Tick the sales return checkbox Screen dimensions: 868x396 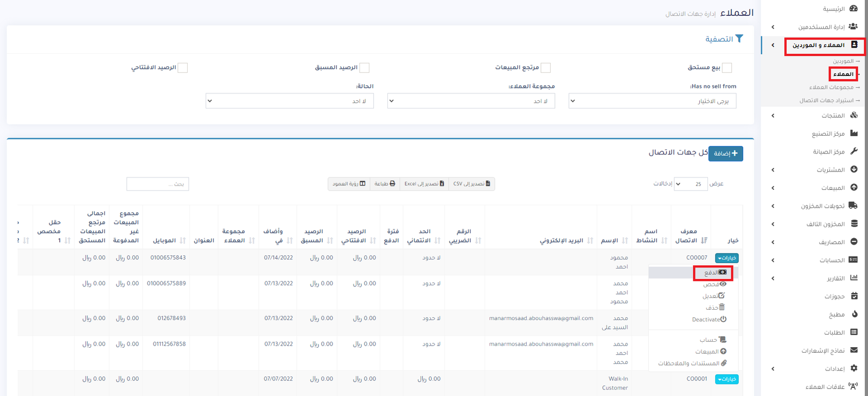546,68
